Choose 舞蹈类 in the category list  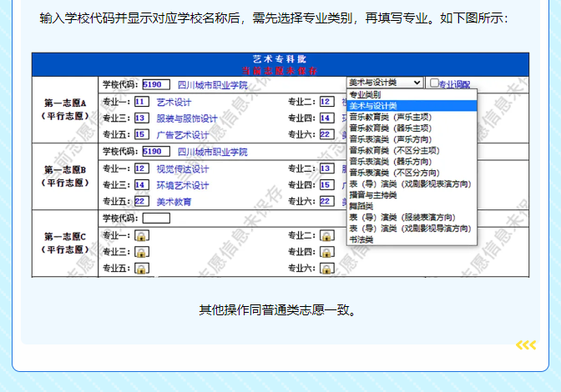click(361, 206)
